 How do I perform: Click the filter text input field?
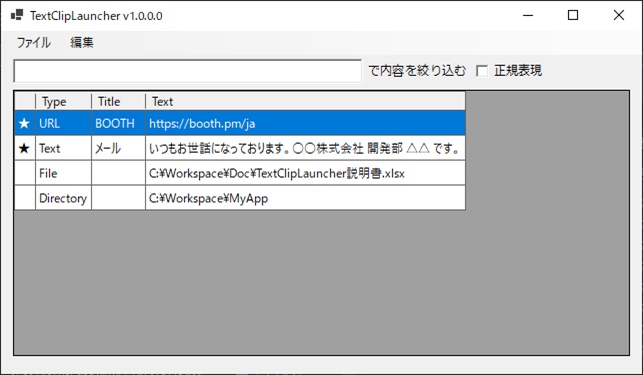click(187, 71)
